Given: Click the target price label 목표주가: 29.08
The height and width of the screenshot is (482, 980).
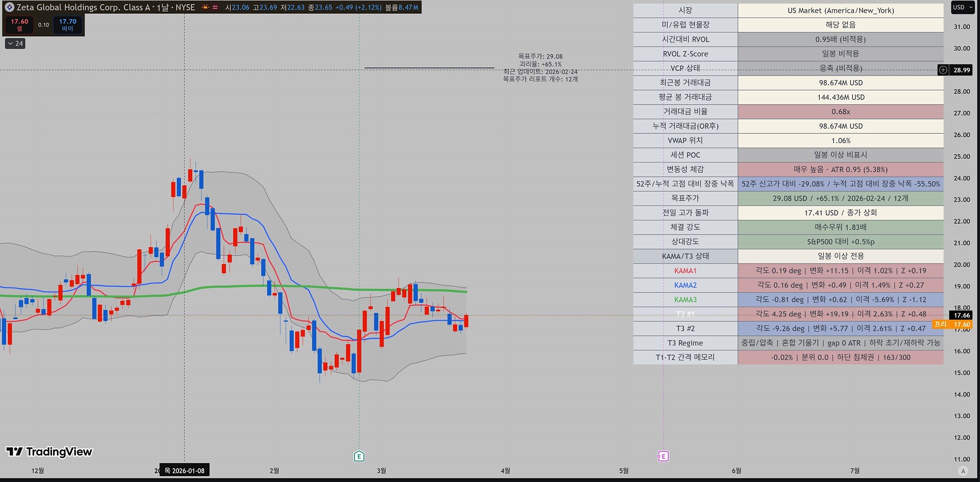Looking at the screenshot, I should click(x=540, y=57).
